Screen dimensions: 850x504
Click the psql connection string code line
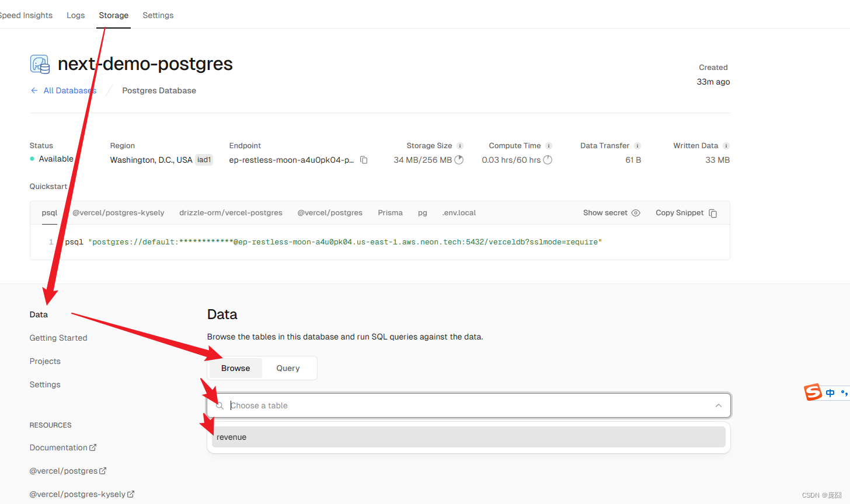(333, 242)
